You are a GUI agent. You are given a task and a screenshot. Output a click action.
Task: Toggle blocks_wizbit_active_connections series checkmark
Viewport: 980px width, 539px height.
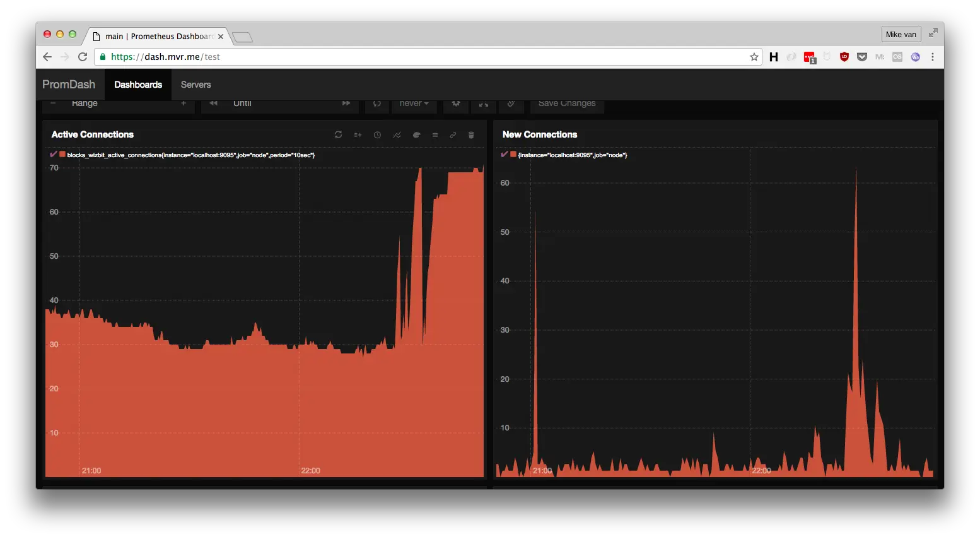54,154
